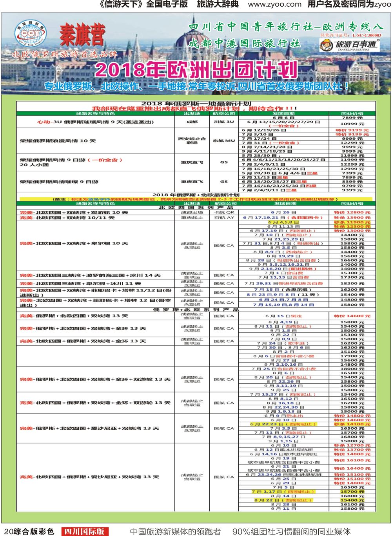Click license number L-SC-CJ00003

367,35
